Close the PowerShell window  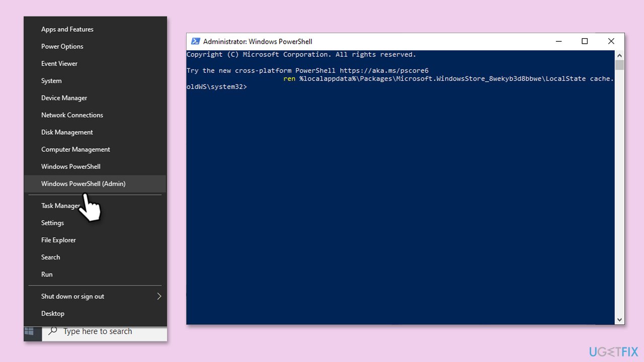point(611,41)
